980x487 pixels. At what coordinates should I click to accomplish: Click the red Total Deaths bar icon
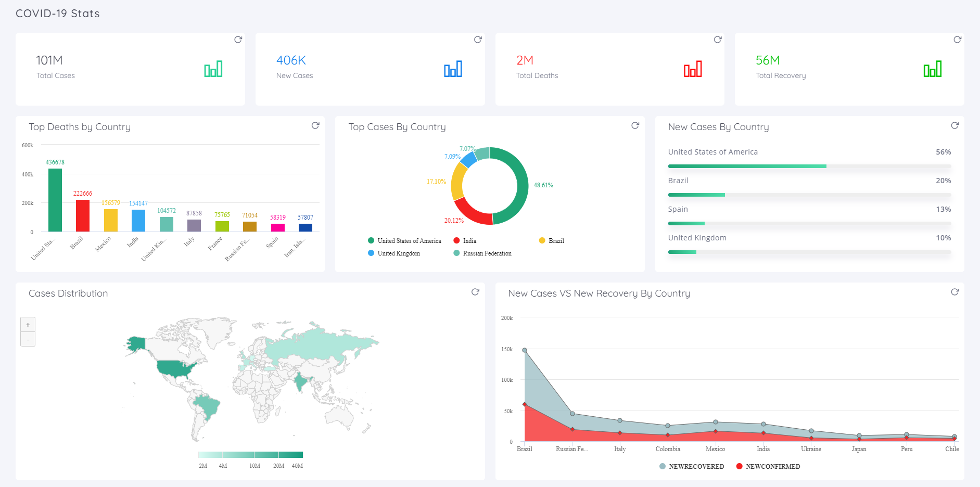coord(693,69)
